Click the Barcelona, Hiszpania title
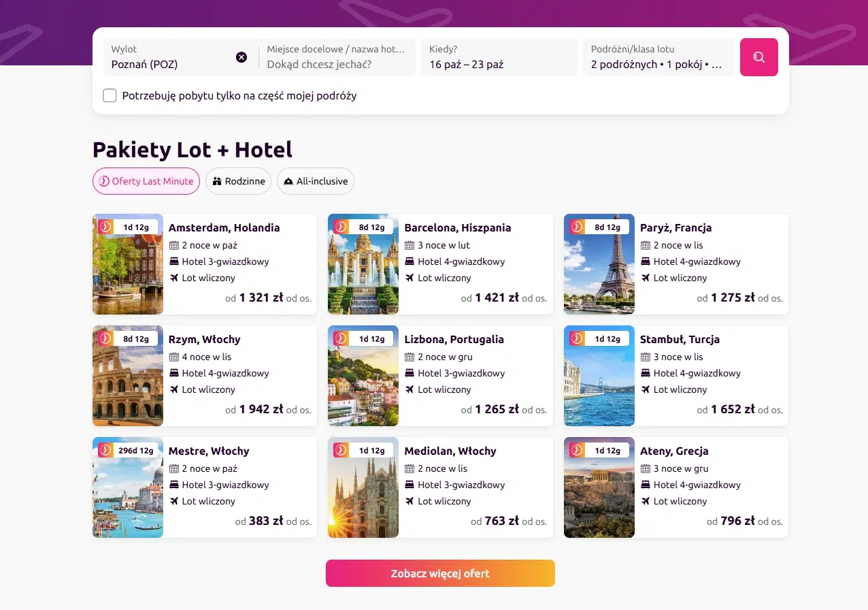The width and height of the screenshot is (868, 610). point(458,227)
